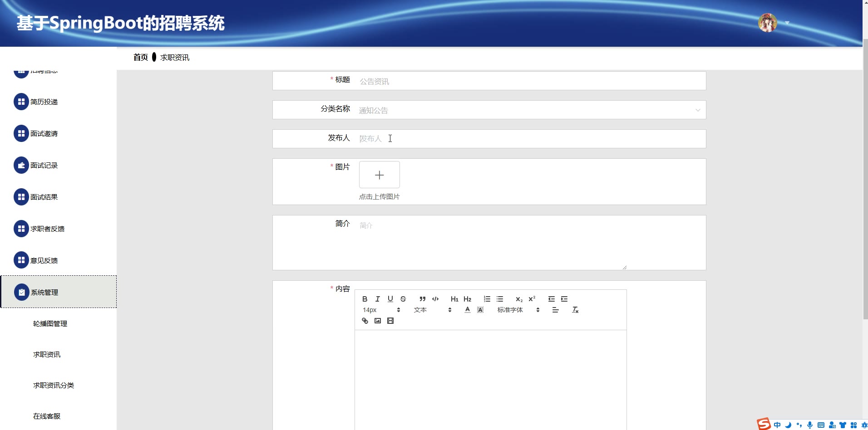Screen dimensions: 868x430
Task: Click the image upload plus box
Action: 380,175
